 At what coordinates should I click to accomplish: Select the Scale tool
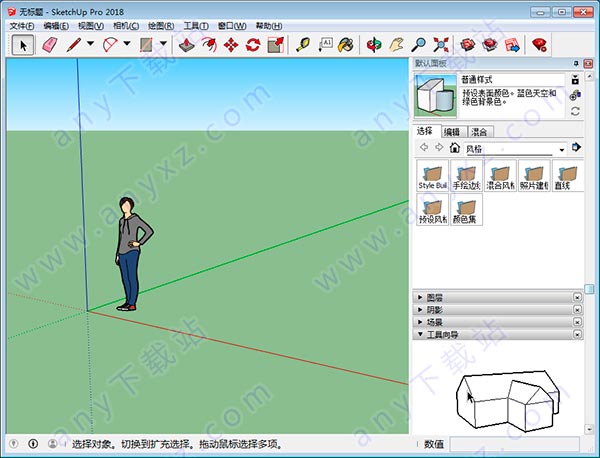276,45
